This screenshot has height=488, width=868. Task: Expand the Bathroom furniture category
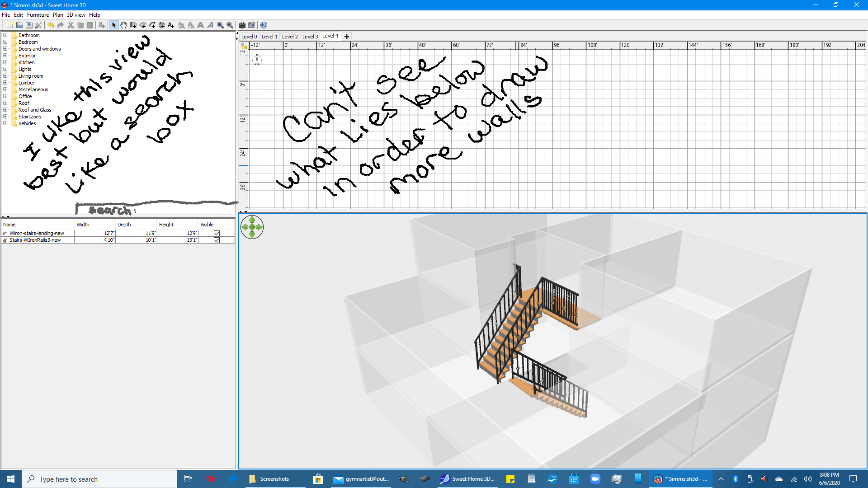point(5,35)
